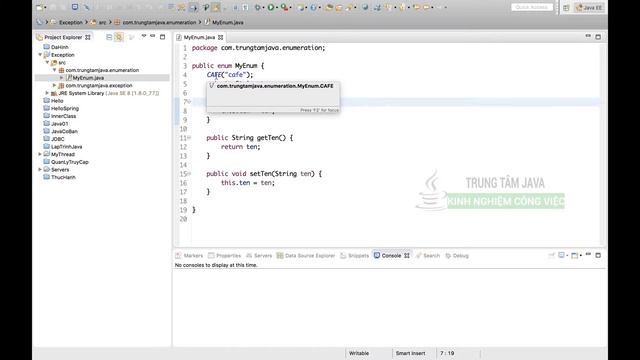Toggle Mark Occurrences in the toolbar
The image size is (640, 360).
point(216,7)
